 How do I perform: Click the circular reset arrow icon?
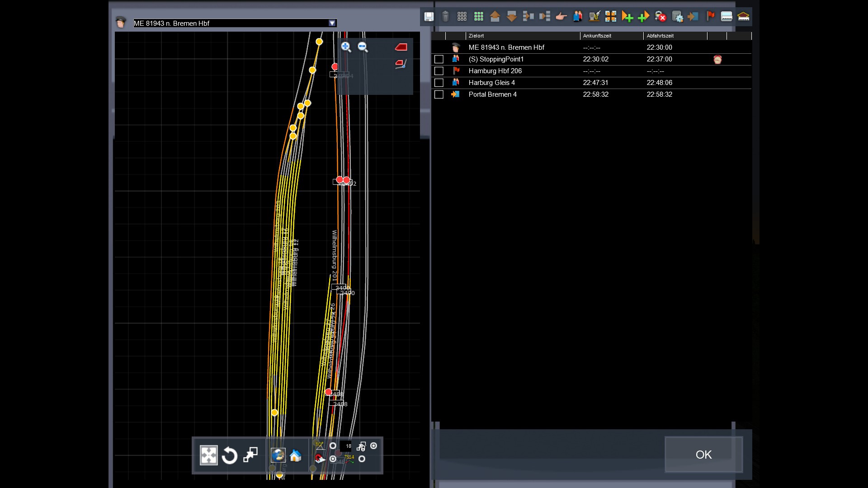pos(230,455)
